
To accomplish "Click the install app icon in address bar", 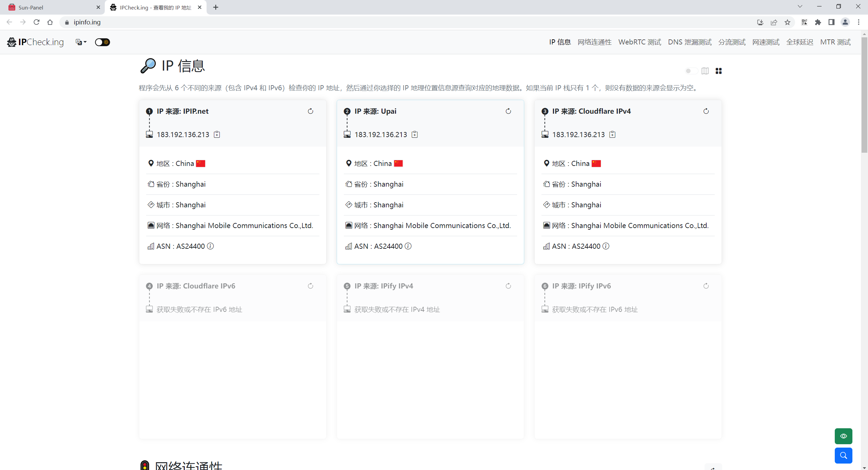I will [x=760, y=22].
